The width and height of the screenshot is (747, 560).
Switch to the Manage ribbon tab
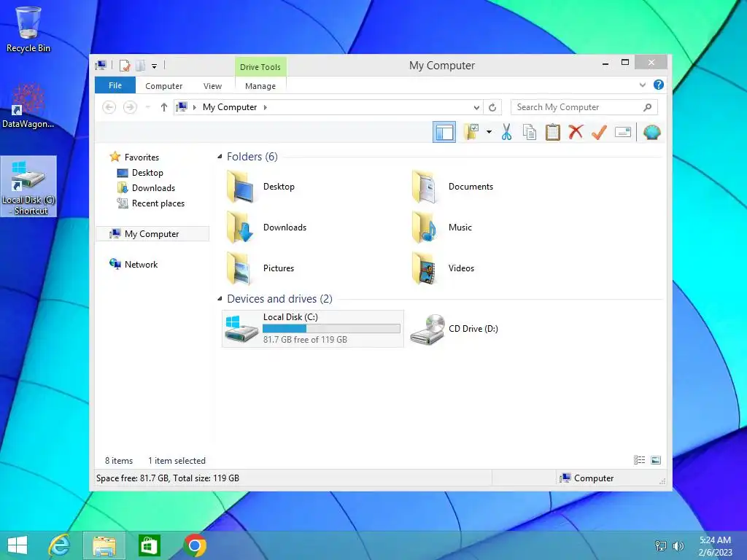click(260, 86)
